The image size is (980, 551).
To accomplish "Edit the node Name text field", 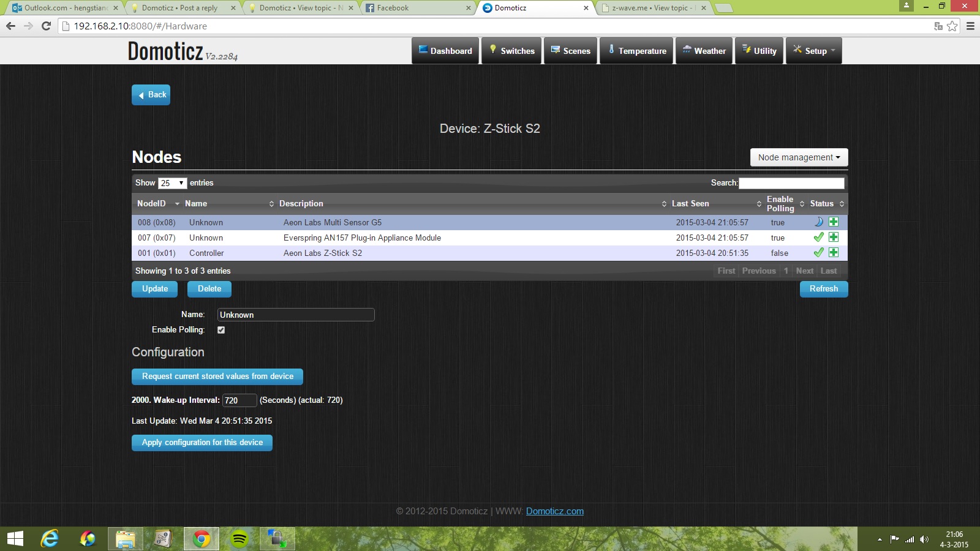I will tap(296, 315).
